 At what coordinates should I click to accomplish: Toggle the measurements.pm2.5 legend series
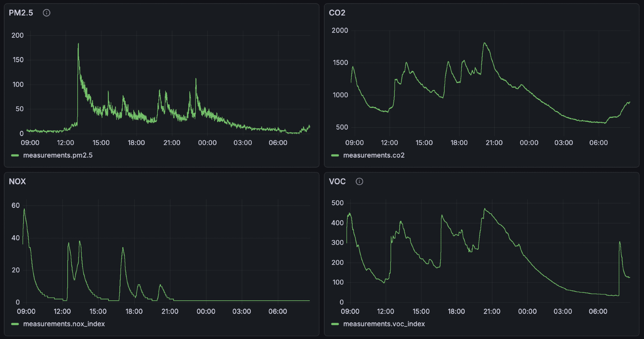click(x=58, y=155)
